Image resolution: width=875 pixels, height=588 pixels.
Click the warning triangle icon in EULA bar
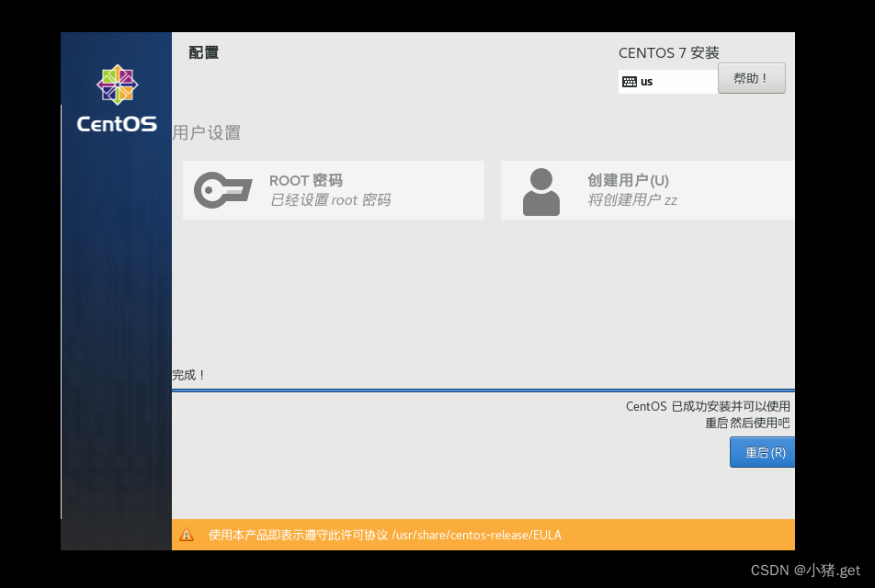click(x=187, y=535)
